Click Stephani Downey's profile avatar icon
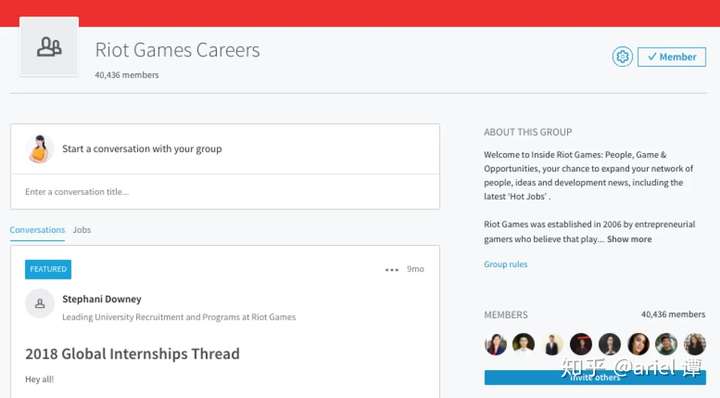Image resolution: width=720 pixels, height=398 pixels. [x=40, y=303]
